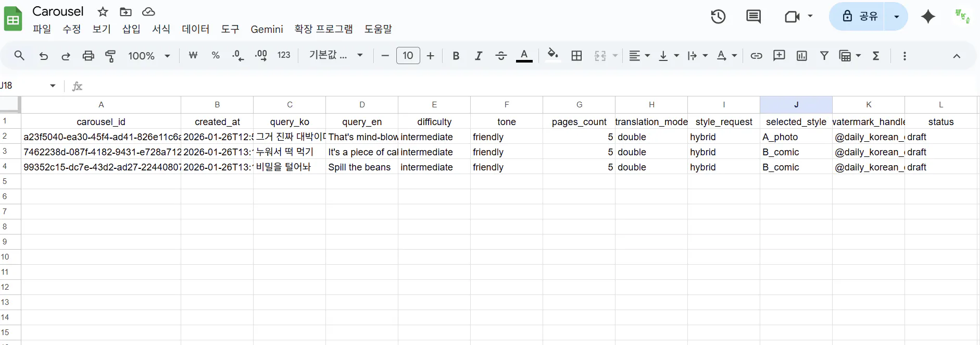Open the 데이터 menu

tap(195, 29)
